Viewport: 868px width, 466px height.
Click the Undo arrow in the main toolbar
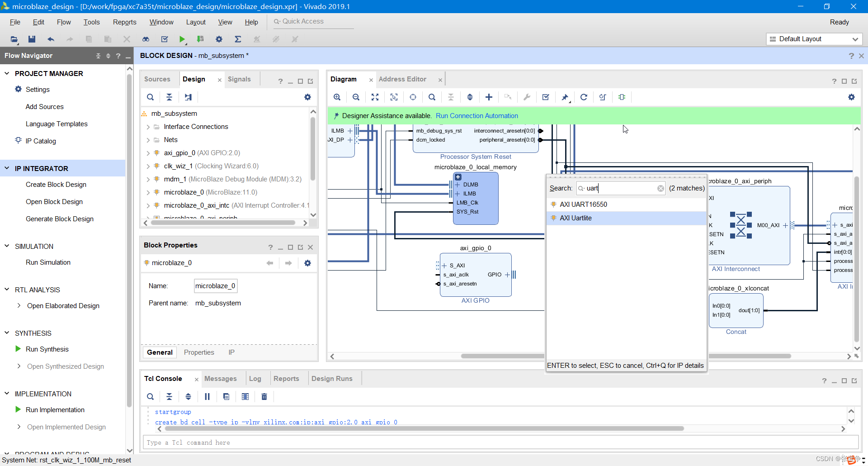point(51,39)
